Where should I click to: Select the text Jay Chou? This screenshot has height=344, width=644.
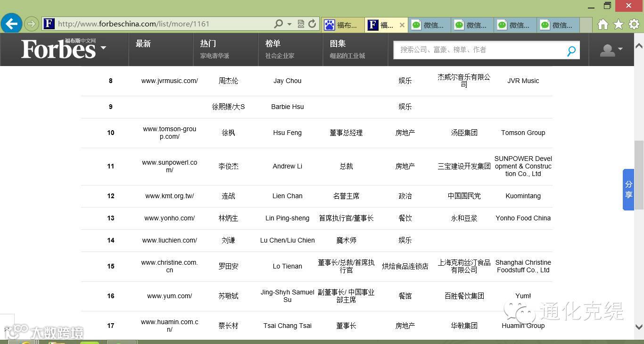(288, 81)
